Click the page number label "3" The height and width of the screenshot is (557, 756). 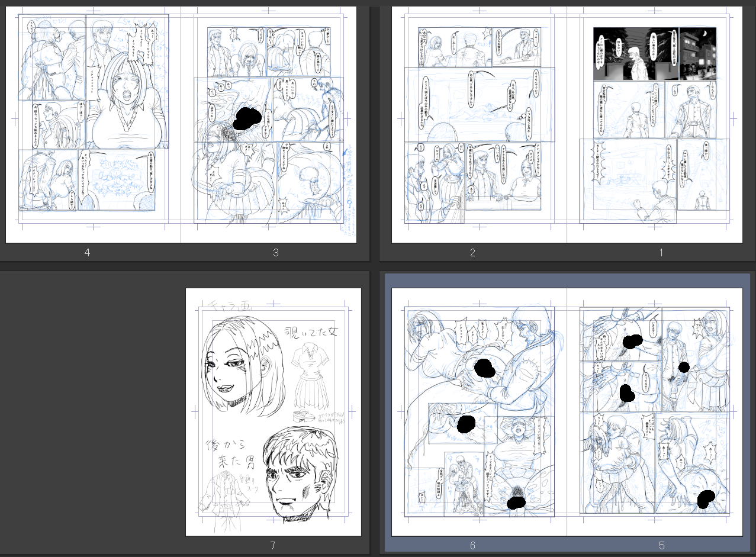click(x=275, y=253)
